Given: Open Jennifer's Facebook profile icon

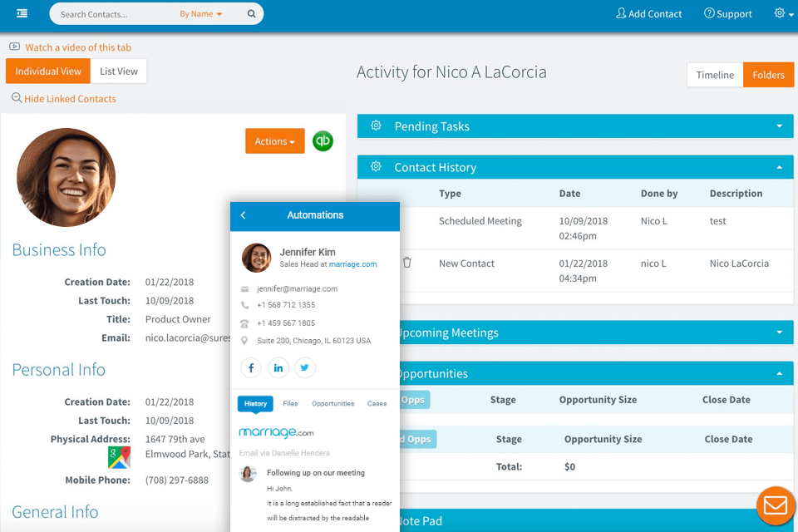Looking at the screenshot, I should coord(251,367).
